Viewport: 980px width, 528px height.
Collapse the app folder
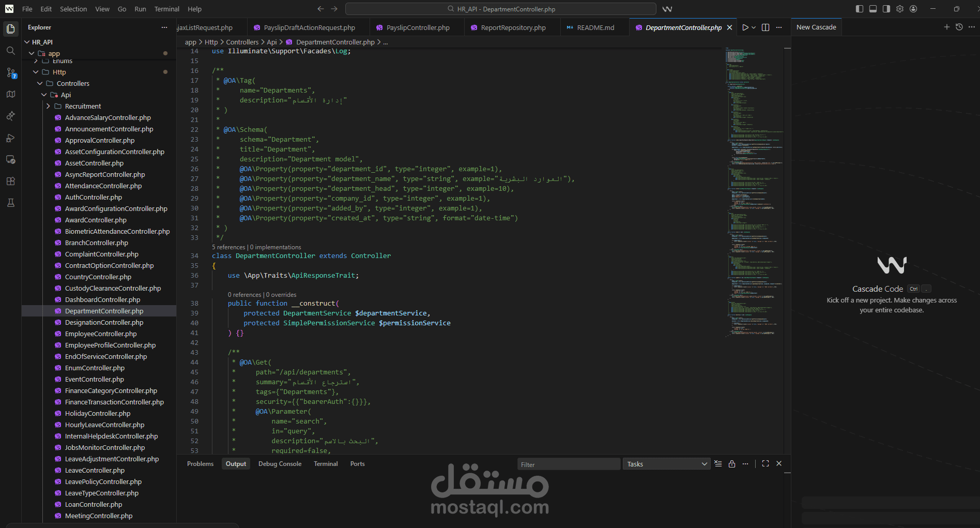pos(32,53)
